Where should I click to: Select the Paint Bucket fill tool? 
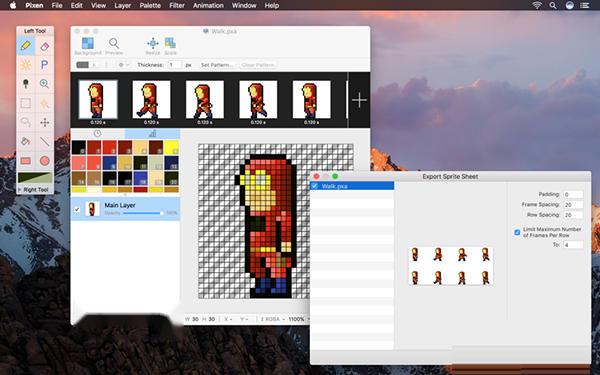click(x=26, y=142)
